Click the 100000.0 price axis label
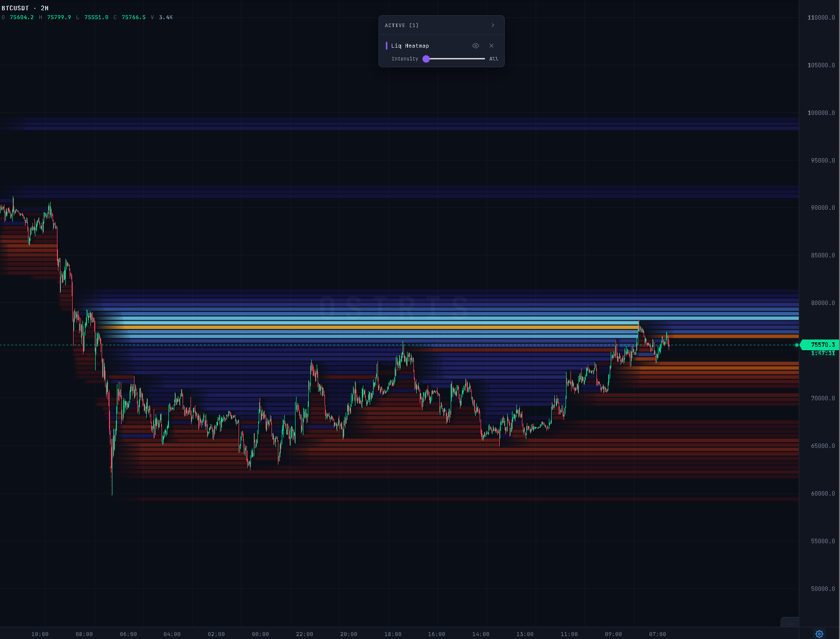 (821, 113)
